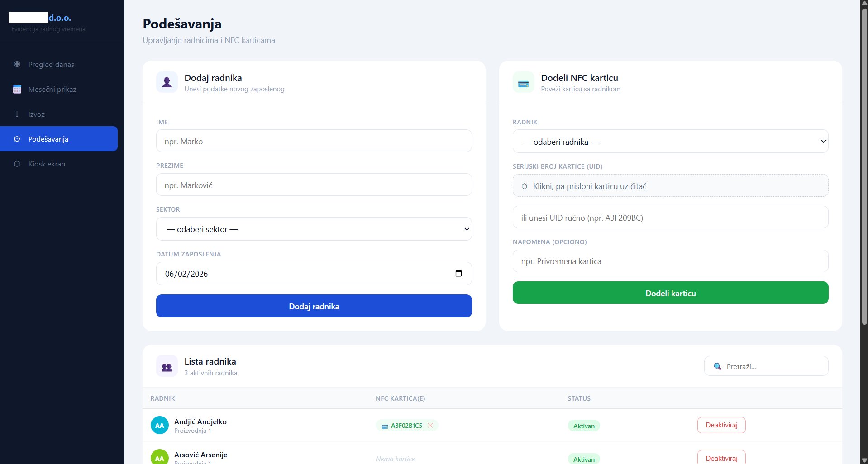
Task: Click the '3 aktivnih radnika' text
Action: click(x=211, y=373)
